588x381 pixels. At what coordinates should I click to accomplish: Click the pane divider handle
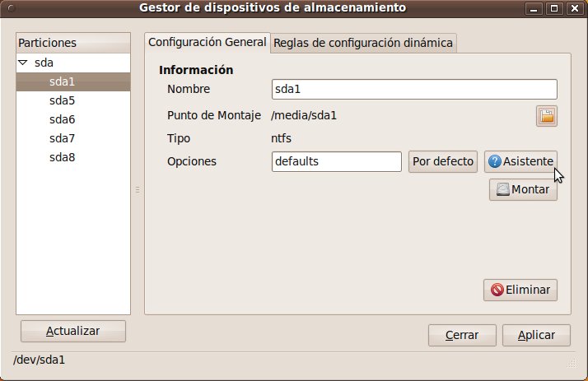pyautogui.click(x=138, y=190)
